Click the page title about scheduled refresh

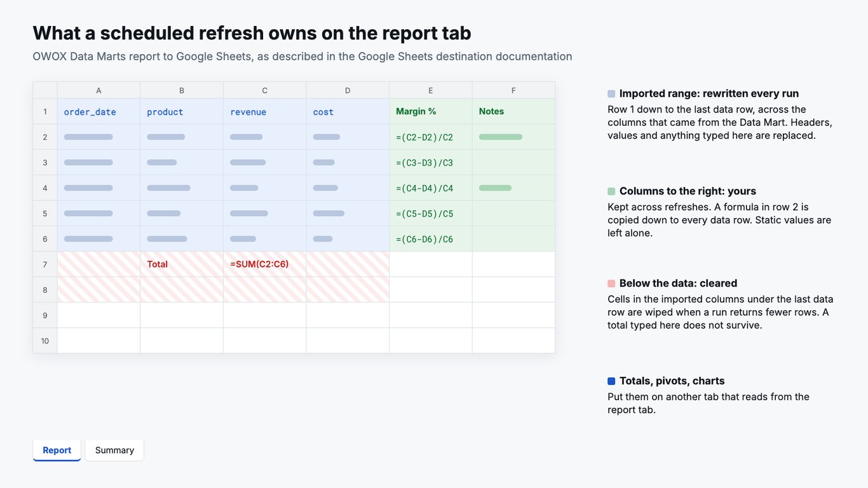click(x=252, y=33)
